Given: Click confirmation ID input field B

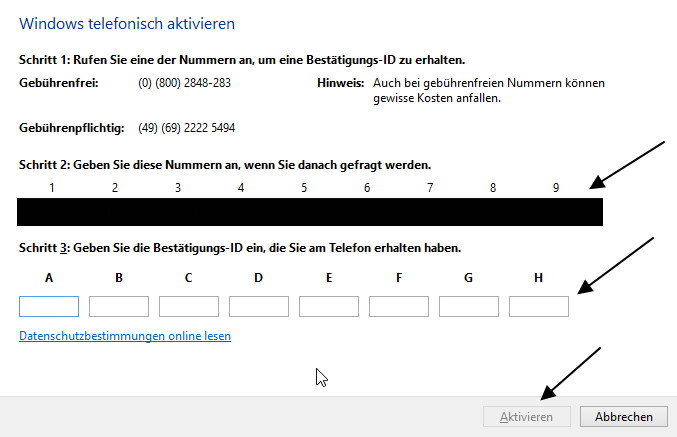Looking at the screenshot, I should coord(119,306).
